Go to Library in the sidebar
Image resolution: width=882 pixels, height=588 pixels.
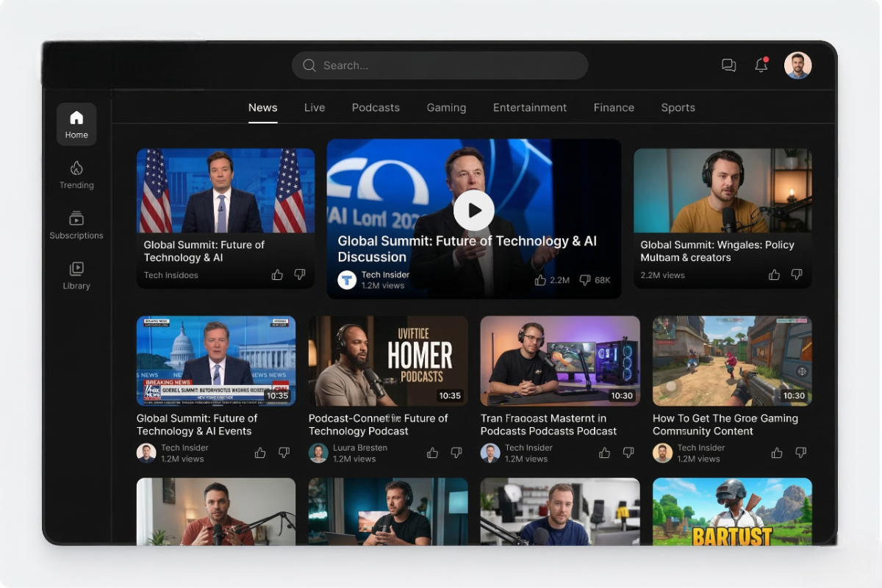click(76, 276)
